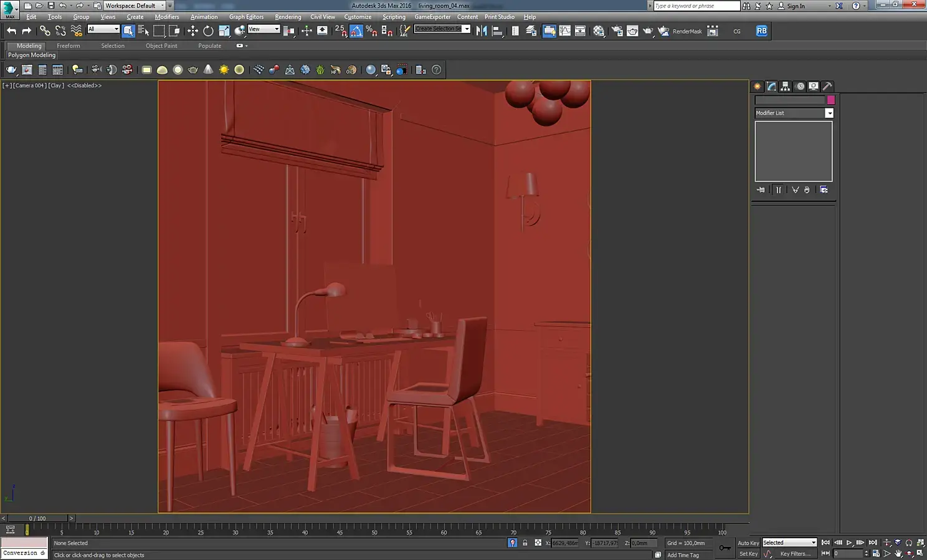
Task: Select the Select and Move tool
Action: click(x=193, y=31)
